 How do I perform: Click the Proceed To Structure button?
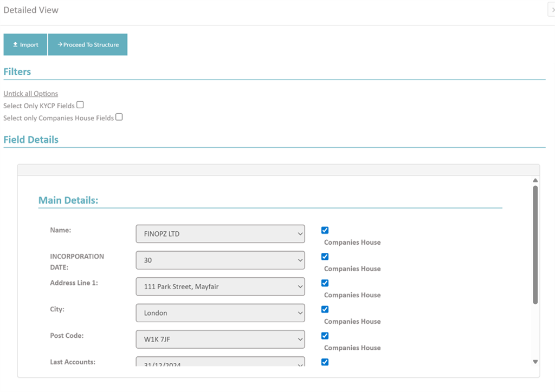[88, 44]
